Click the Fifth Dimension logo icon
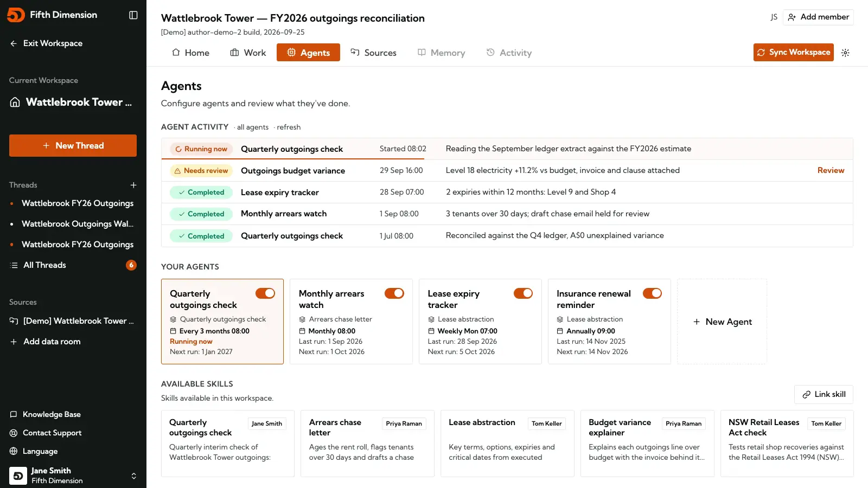The image size is (868, 488). click(x=16, y=15)
